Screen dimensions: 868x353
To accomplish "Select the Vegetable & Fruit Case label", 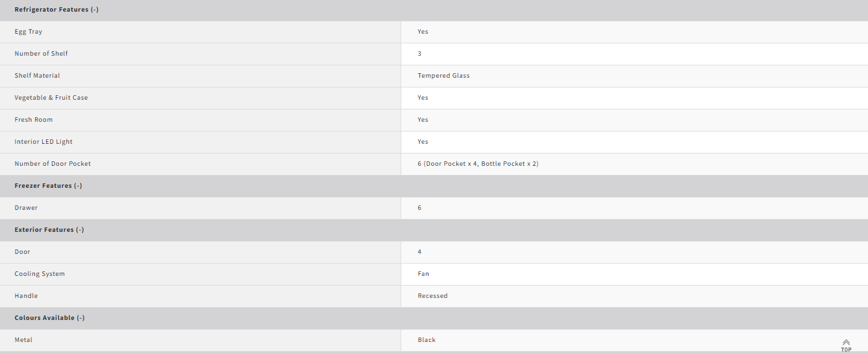I will 51,98.
